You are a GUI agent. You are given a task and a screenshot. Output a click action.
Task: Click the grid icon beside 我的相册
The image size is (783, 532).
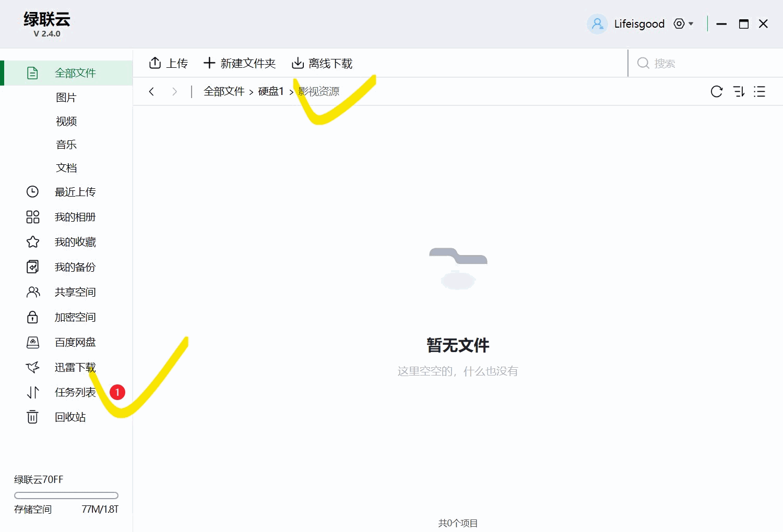tap(32, 217)
